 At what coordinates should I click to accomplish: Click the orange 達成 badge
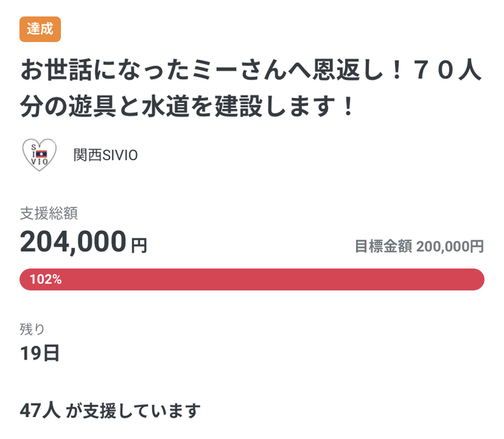(x=40, y=29)
